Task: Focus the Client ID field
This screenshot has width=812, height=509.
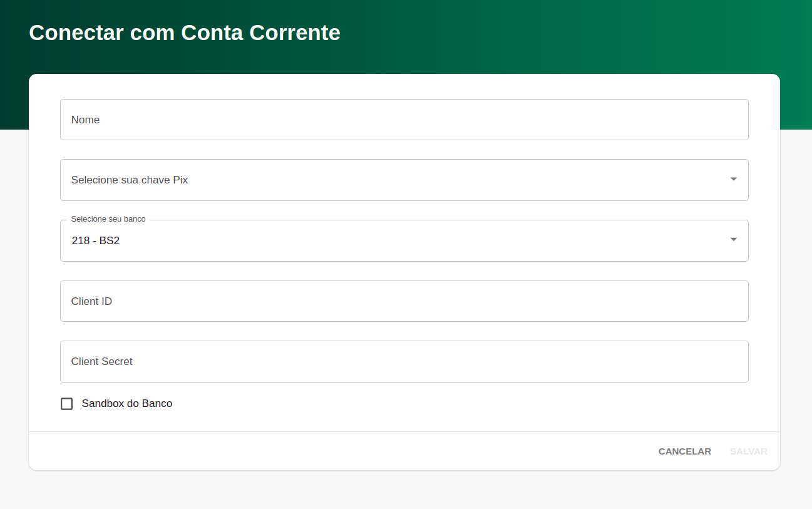Action: pos(404,301)
